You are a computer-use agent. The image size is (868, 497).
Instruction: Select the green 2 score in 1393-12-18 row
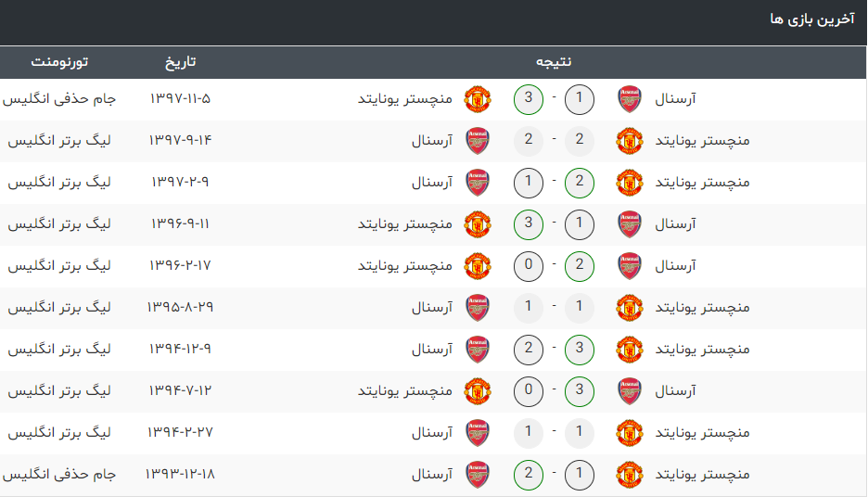[529, 475]
